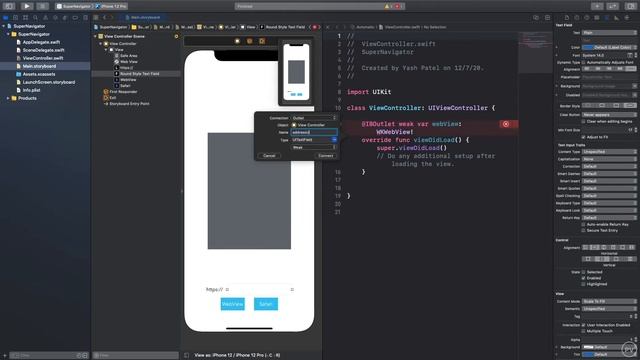Open the Content Type dropdown
640x360 pixels.
(609, 152)
